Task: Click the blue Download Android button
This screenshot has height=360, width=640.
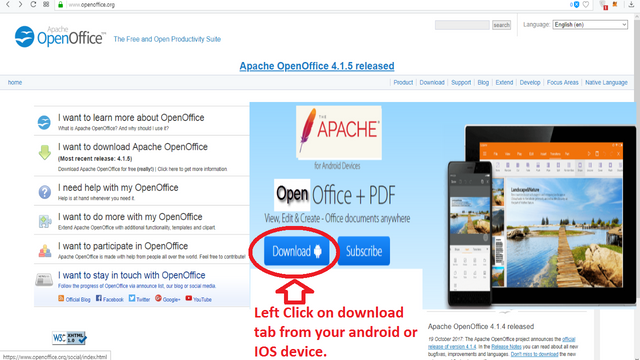Action: coord(297,251)
